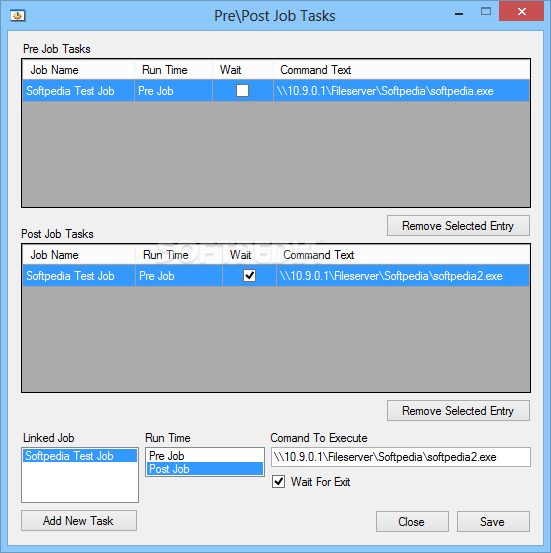Click the softpedia.exe command text cell
Viewport: 551px width, 553px height.
click(401, 91)
